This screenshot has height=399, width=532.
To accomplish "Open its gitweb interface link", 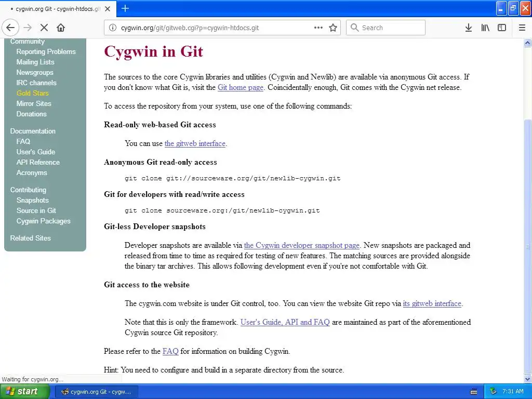I will click(x=432, y=303).
